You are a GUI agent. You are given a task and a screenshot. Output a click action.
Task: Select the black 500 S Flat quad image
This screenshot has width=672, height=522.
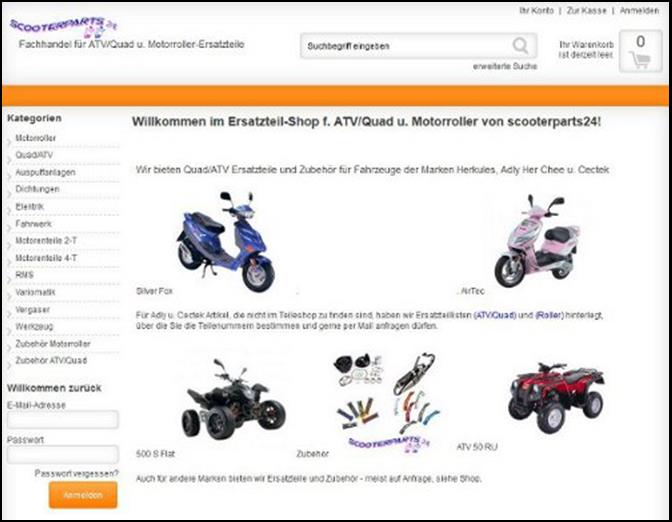click(x=233, y=399)
